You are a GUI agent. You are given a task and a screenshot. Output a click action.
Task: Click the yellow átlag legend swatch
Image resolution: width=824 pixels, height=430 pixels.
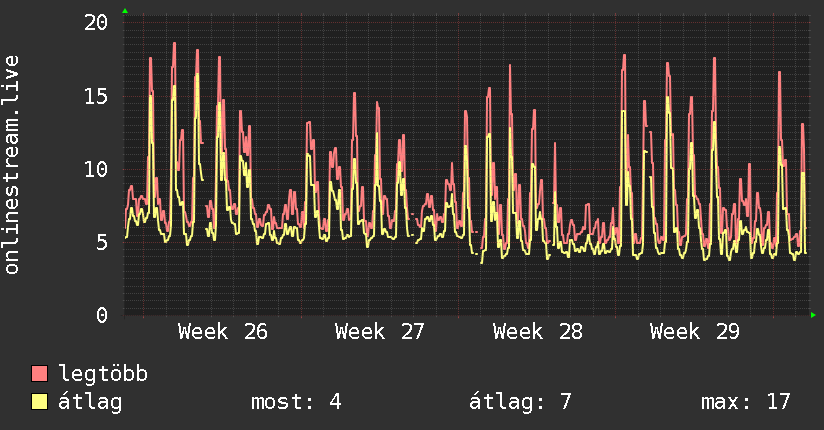tap(39, 402)
